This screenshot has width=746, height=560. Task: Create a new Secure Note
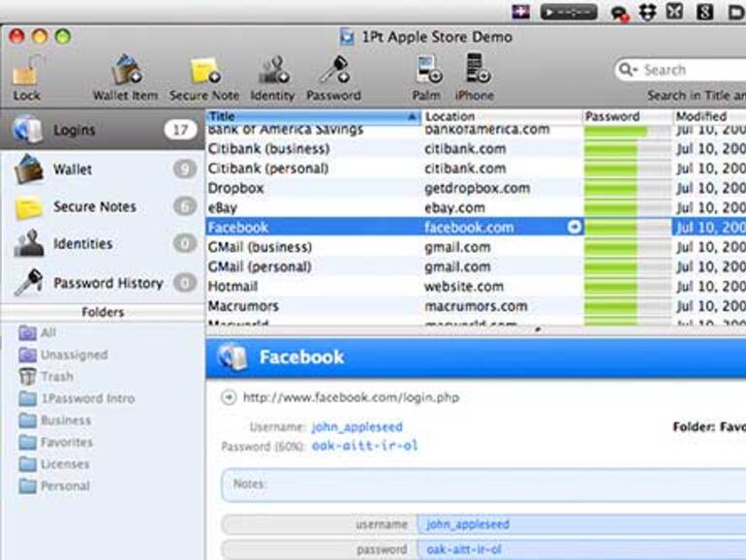coord(204,78)
